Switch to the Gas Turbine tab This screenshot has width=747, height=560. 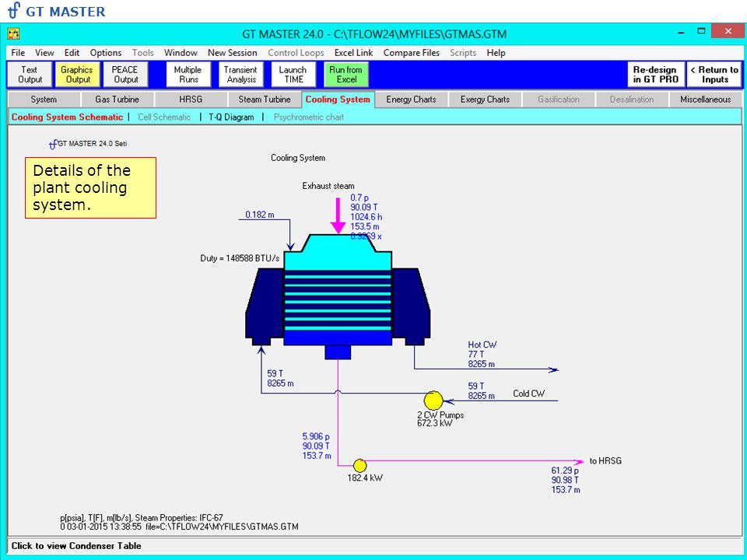(117, 100)
